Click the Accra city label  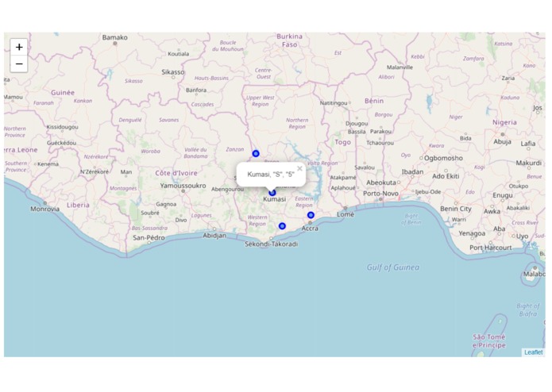click(310, 229)
